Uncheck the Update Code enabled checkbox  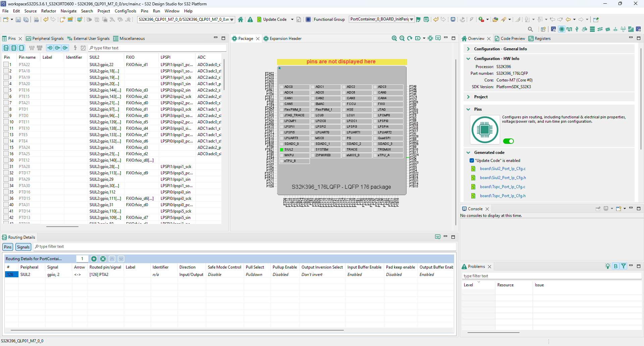click(x=472, y=160)
